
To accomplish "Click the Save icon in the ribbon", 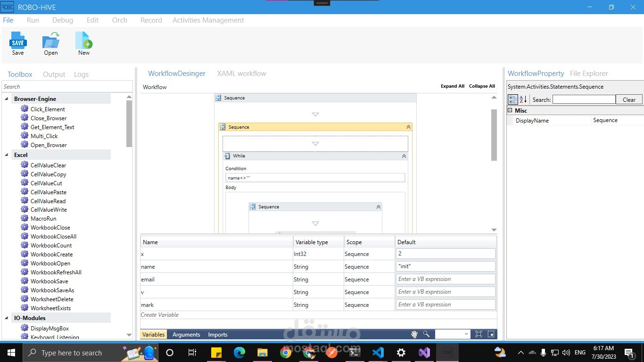I will 18,41.
